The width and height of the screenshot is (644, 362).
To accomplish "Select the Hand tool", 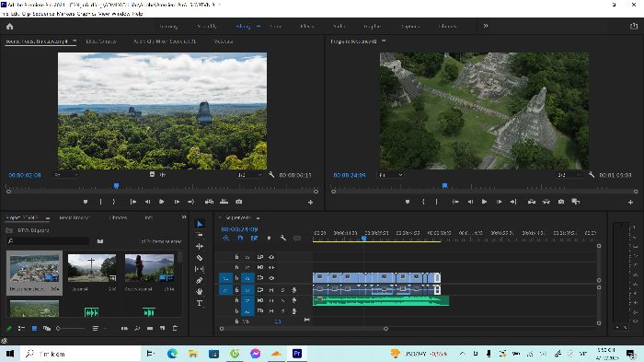I will tap(200, 292).
